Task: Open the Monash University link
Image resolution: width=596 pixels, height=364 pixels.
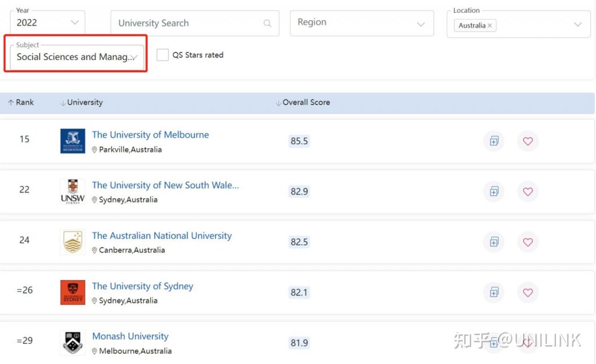Action: [x=130, y=336]
